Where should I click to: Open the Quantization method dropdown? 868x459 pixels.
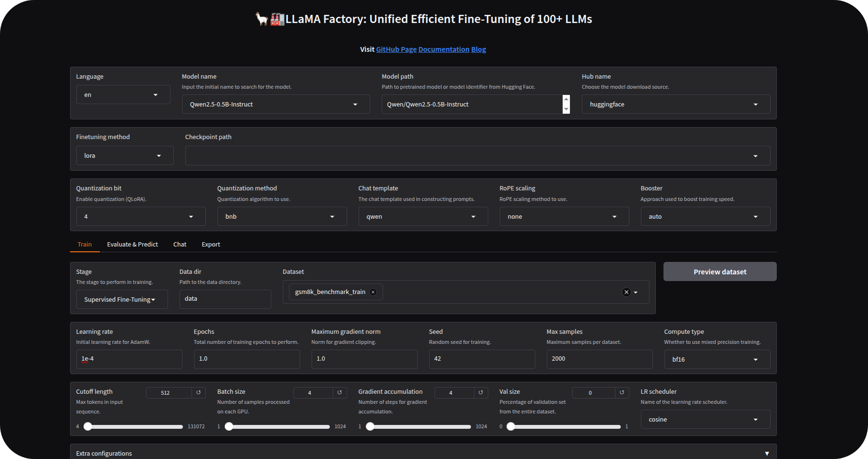tap(282, 216)
